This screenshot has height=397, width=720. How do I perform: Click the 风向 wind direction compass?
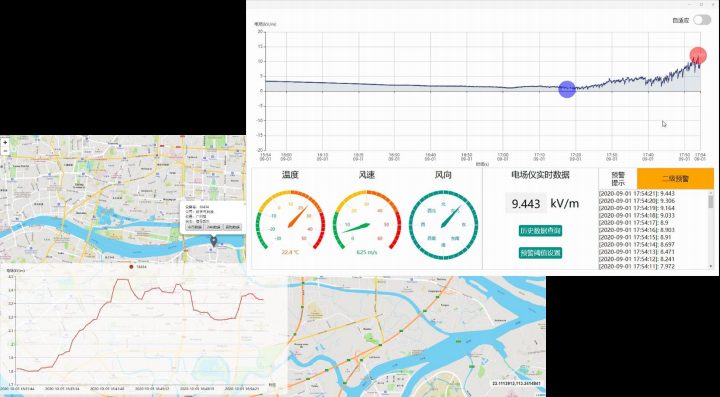(444, 224)
